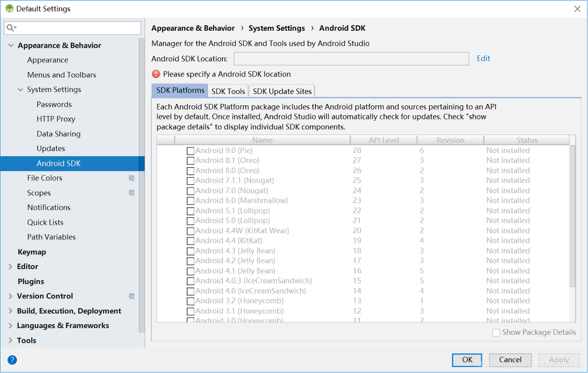Viewport: 588px width, 373px height.
Task: Click the Android 4.3 (Jelly Bean) row text
Action: click(x=235, y=251)
